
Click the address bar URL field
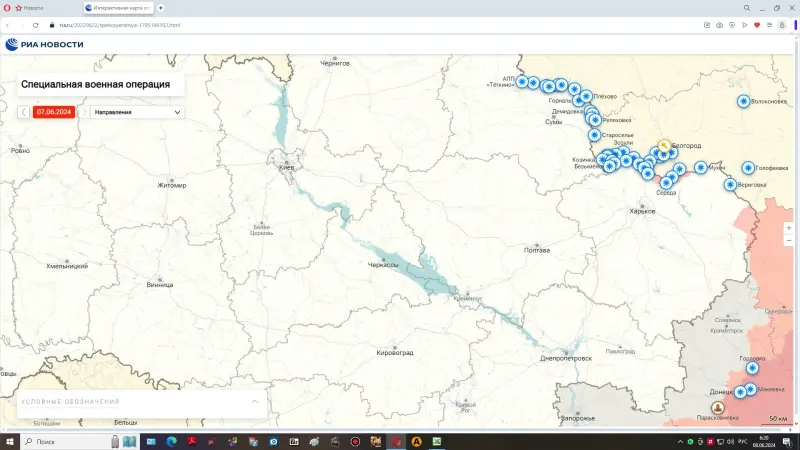coord(119,25)
